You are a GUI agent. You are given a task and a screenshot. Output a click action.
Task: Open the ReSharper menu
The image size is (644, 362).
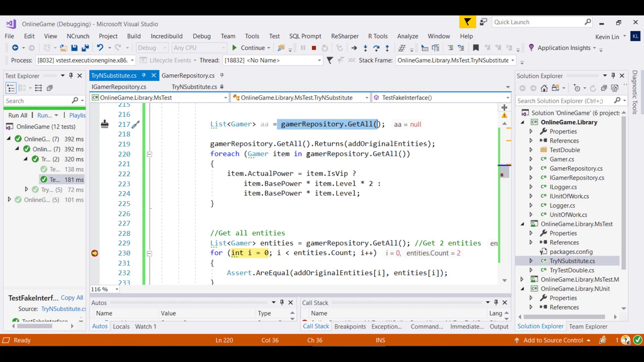(345, 36)
